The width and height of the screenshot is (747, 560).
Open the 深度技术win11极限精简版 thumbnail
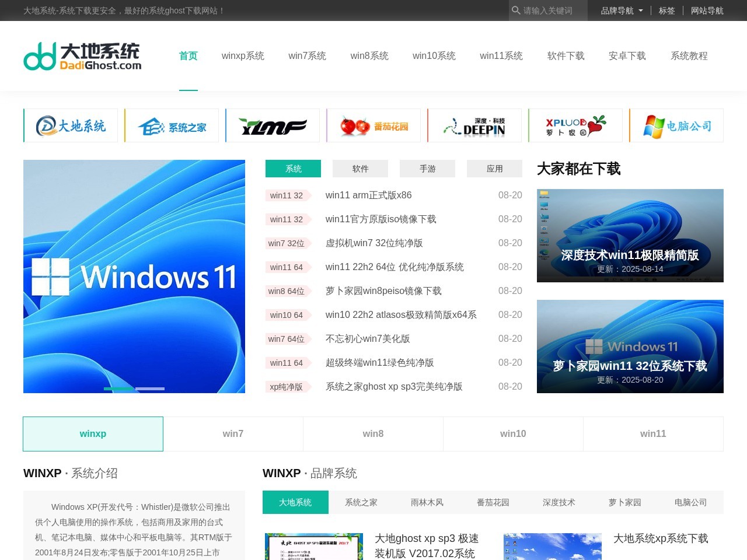coord(630,236)
